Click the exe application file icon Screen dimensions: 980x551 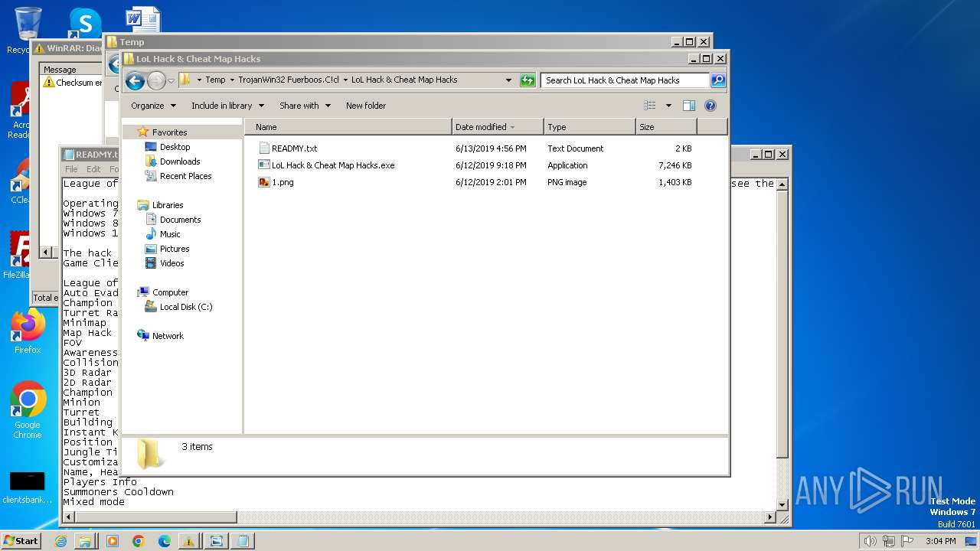[x=264, y=165]
